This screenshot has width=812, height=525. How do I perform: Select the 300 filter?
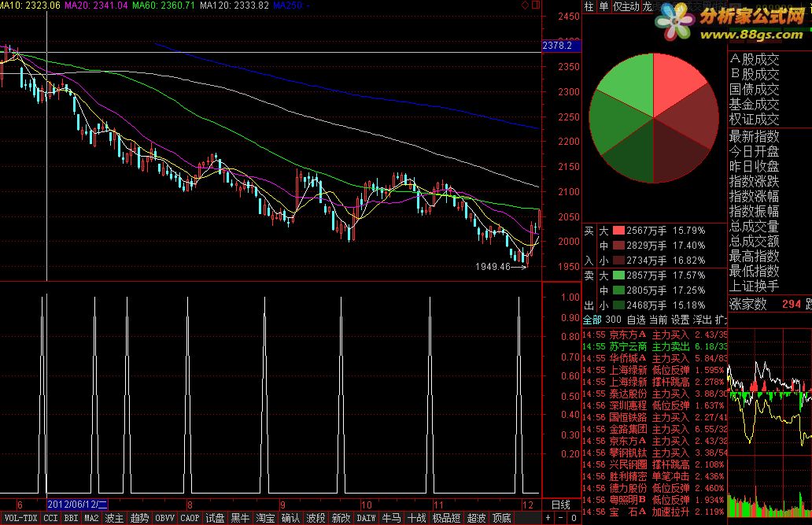point(613,320)
